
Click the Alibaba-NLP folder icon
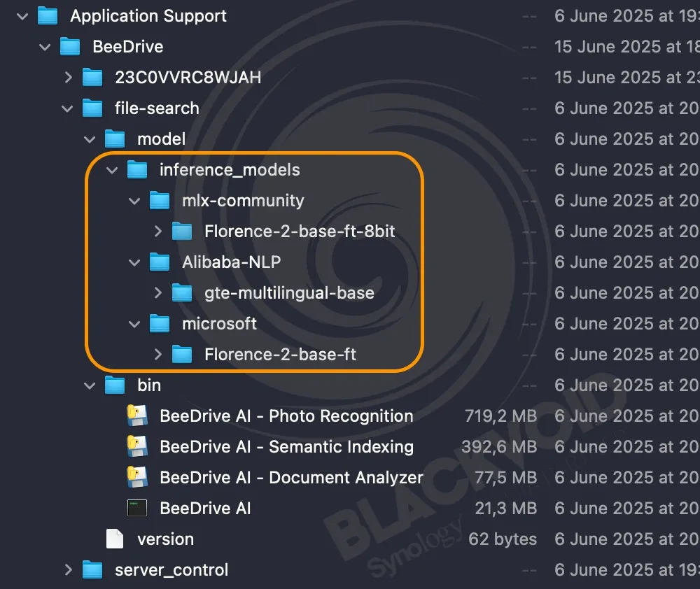(x=160, y=262)
